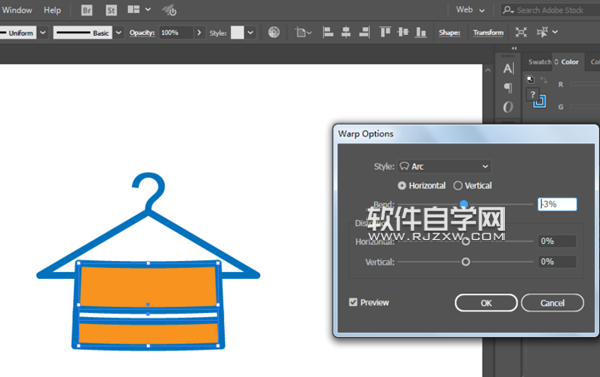Open the warp Style Arc dropdown

point(444,166)
